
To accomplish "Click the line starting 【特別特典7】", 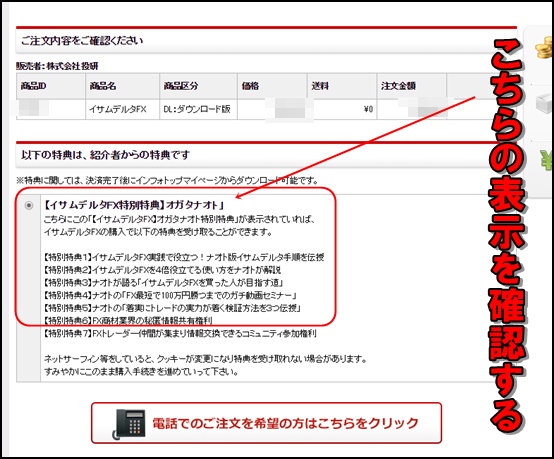I will point(180,333).
